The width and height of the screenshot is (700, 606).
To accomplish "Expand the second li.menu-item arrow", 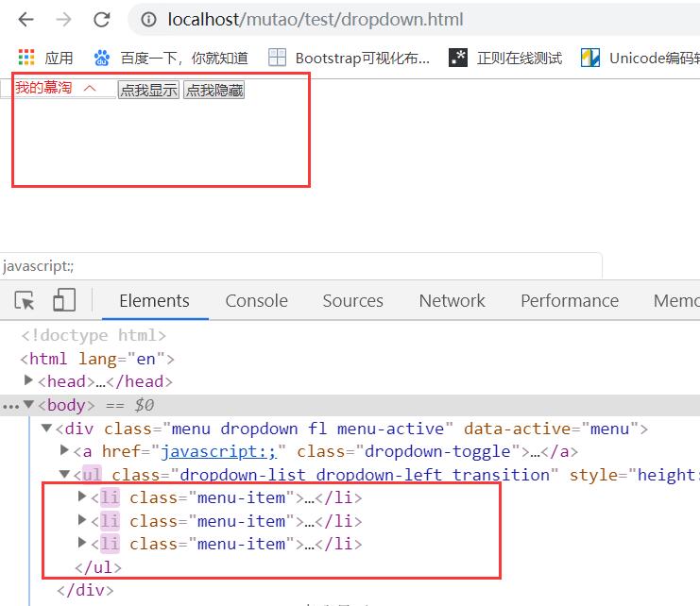I will (81, 519).
